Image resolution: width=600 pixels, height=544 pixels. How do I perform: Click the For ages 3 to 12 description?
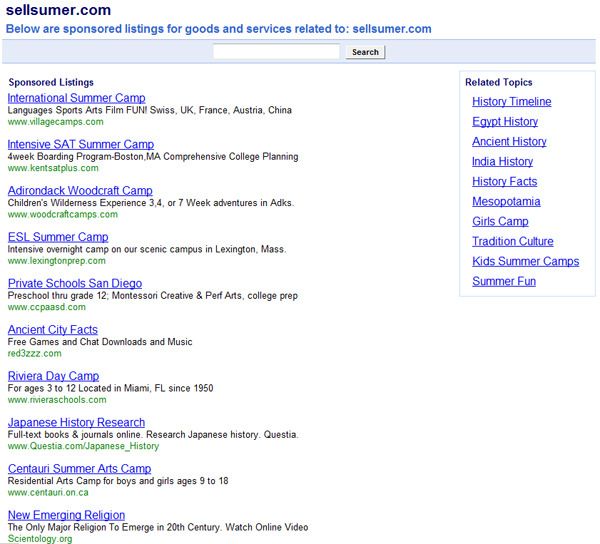111,388
